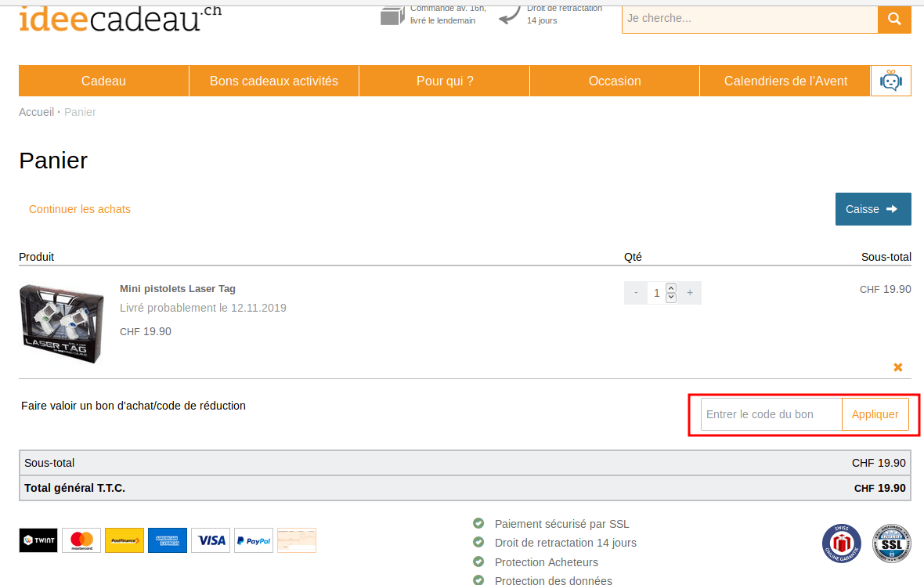The image size is (924, 585).
Task: Click the VISA payment icon
Action: [210, 540]
